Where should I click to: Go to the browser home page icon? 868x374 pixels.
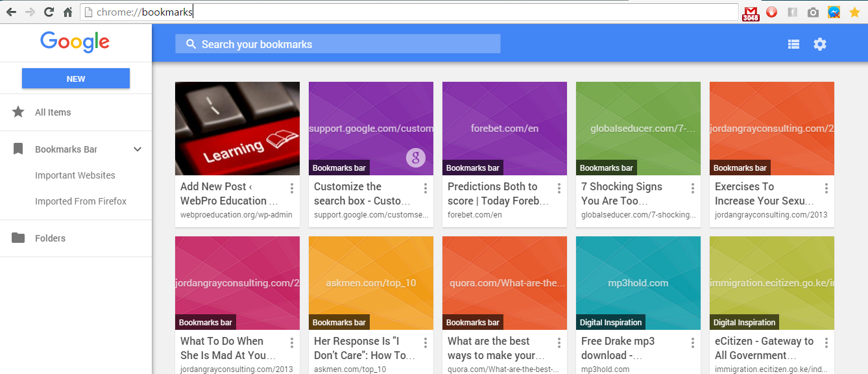point(67,12)
